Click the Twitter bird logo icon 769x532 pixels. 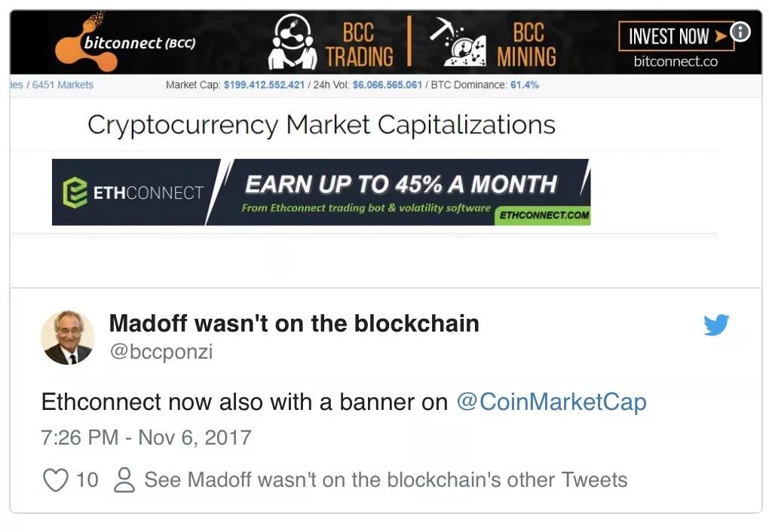[x=716, y=325]
